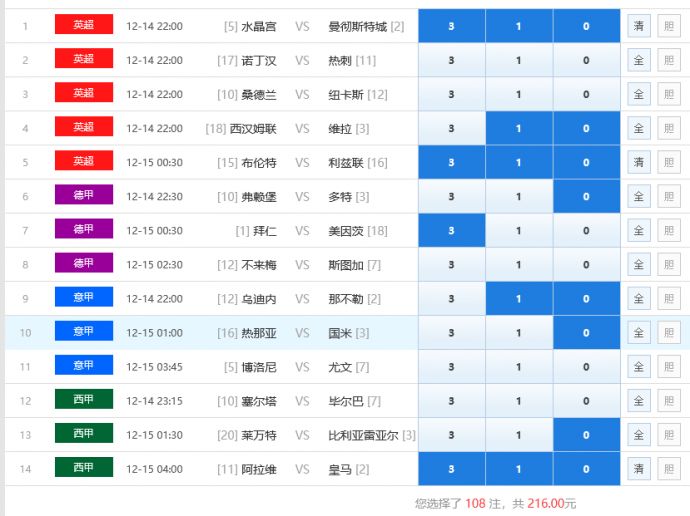Mark 桑德兰 vs 纽卡斯 as 胆

[x=668, y=94]
